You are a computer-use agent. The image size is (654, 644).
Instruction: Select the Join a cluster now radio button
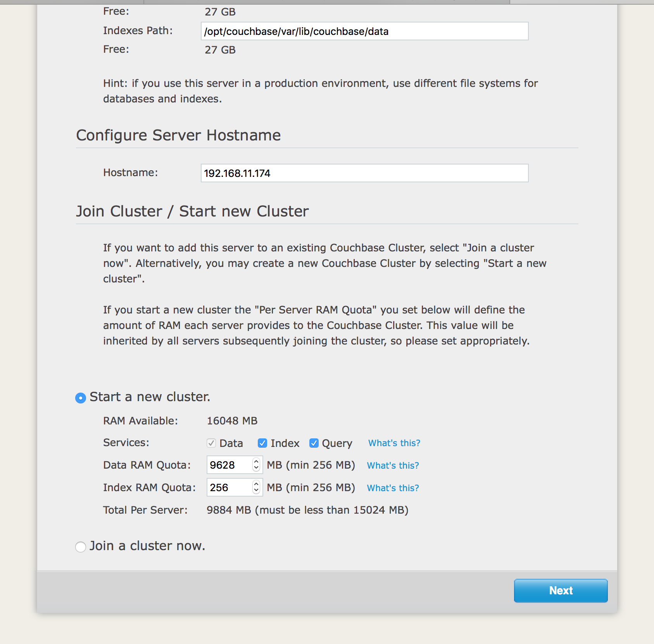click(x=81, y=547)
